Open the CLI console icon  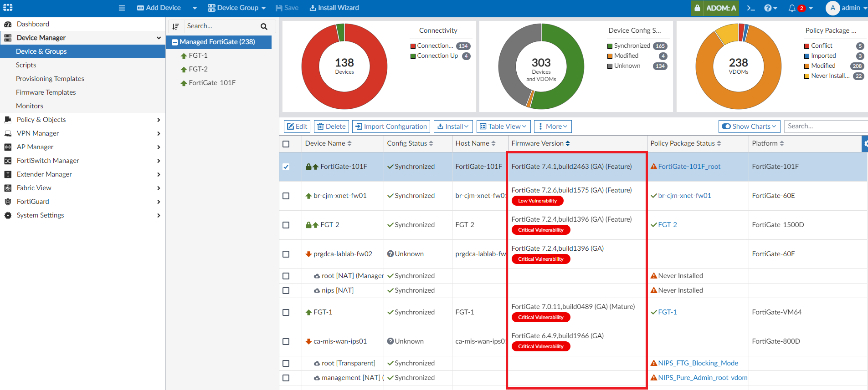click(751, 8)
